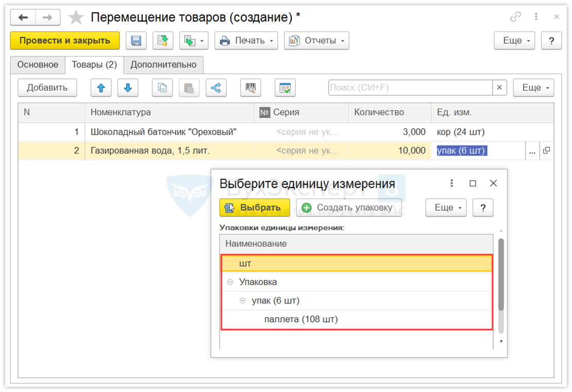Focus the Поиск (Ctrl+F) search field

tap(410, 88)
